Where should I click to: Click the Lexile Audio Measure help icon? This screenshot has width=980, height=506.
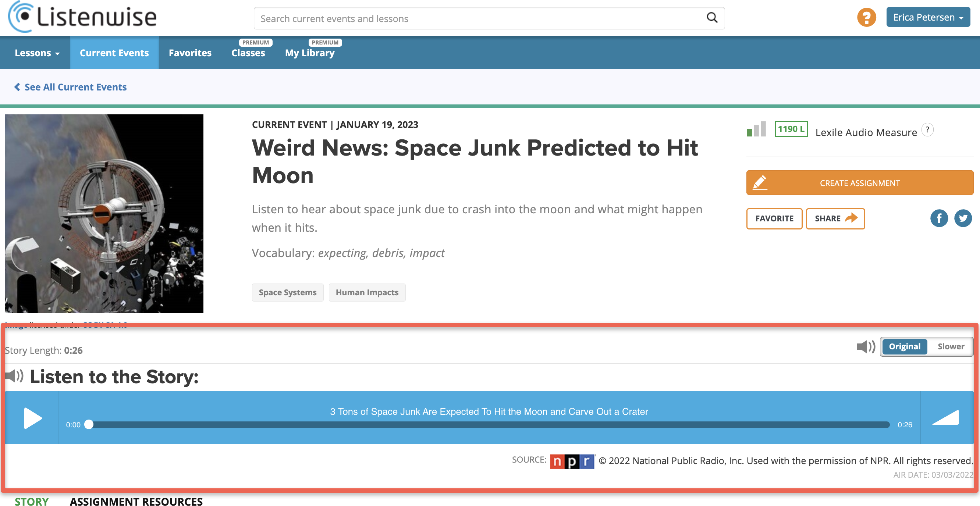coord(927,130)
